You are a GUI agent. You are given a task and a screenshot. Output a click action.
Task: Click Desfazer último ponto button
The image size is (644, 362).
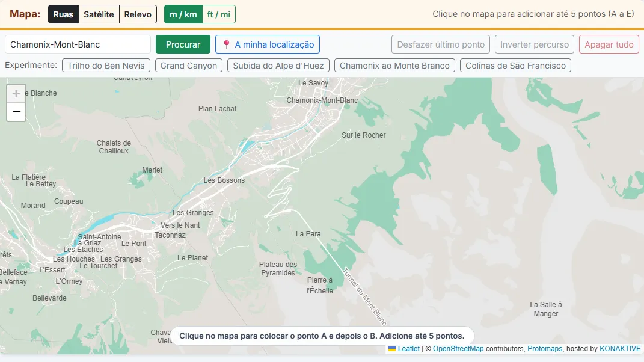[441, 44]
